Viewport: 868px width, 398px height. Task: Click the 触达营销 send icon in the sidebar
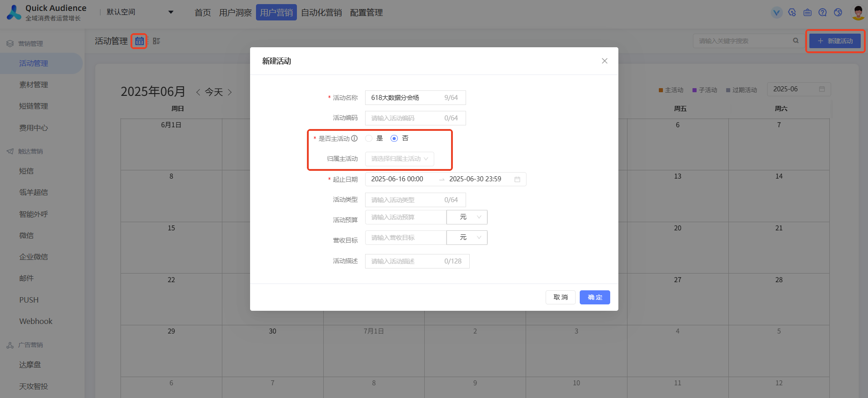click(x=10, y=151)
